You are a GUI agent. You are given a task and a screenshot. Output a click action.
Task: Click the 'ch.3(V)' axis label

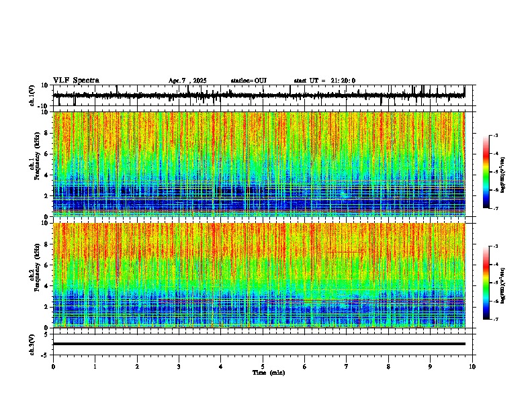[x=32, y=345]
